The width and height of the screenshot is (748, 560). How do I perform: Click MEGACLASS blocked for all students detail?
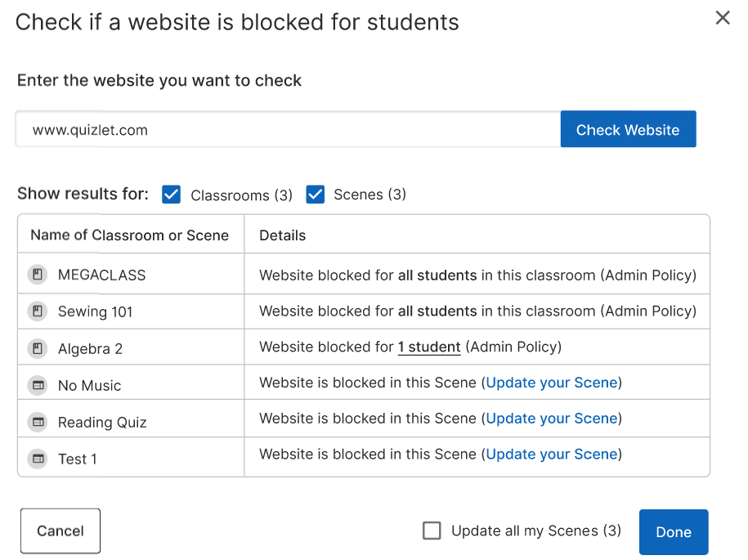point(477,276)
